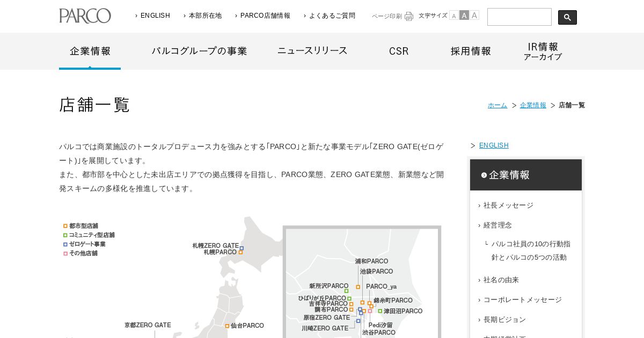644x338 pixels.
Task: Open パルコ社員の10の行動指針 sidebar sub-link
Action: coord(531,251)
